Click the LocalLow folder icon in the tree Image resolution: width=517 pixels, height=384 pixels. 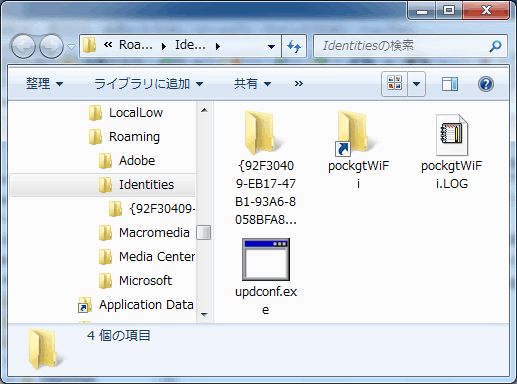(96, 113)
